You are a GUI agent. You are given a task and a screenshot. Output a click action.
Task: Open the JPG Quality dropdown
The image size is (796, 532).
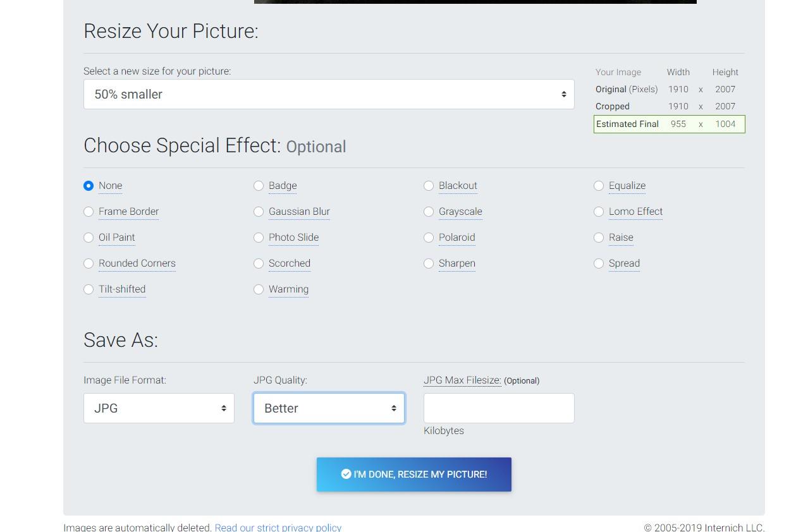(x=329, y=408)
